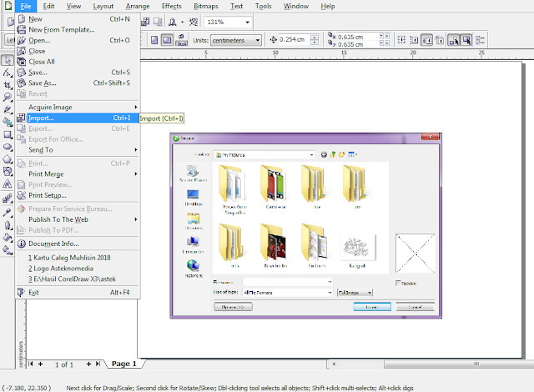Toggle Snap to Grid
Viewport: 534px width, 392px height.
pos(401,40)
